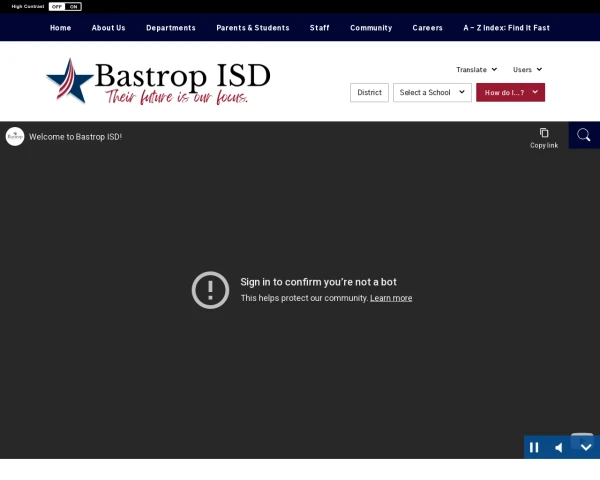The image size is (600, 480).
Task: Click the Bastrop channel avatar icon
Action: [15, 137]
